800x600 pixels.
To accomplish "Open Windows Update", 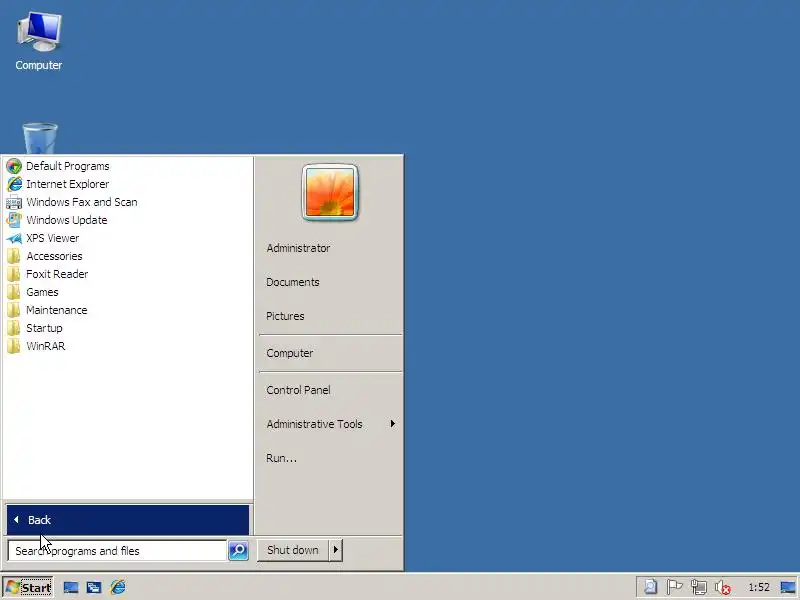I will pyautogui.click(x=66, y=220).
